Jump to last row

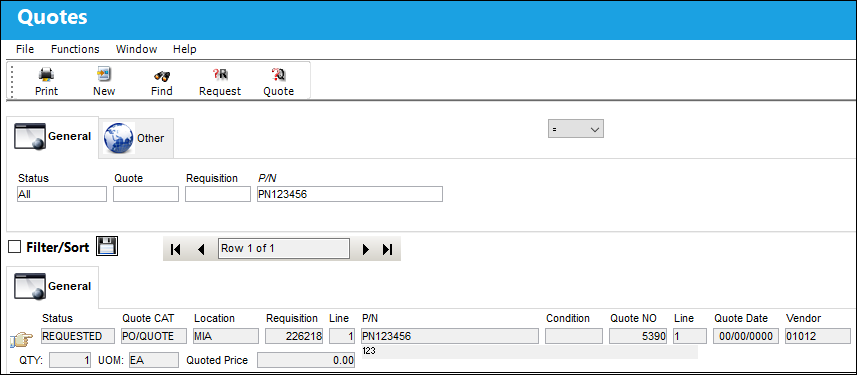point(388,249)
